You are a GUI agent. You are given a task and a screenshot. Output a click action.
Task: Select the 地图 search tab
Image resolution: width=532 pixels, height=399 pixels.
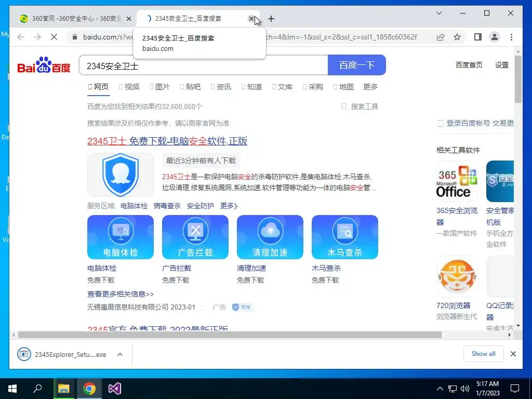pyautogui.click(x=343, y=87)
